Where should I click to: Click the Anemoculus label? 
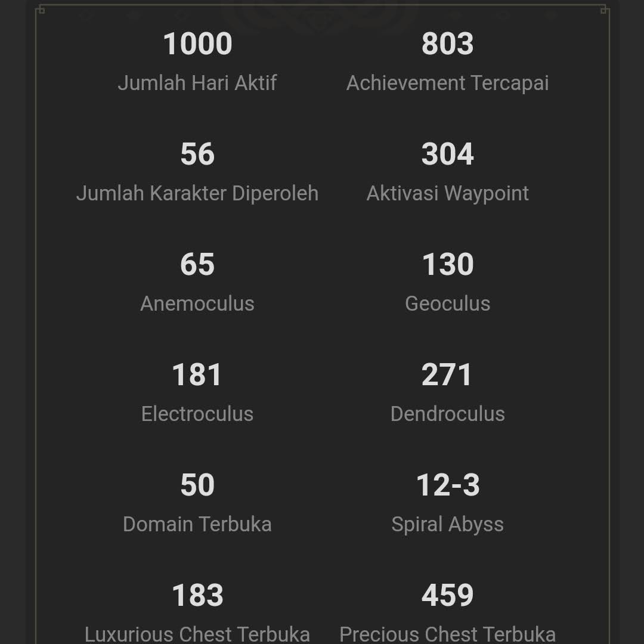click(x=197, y=304)
